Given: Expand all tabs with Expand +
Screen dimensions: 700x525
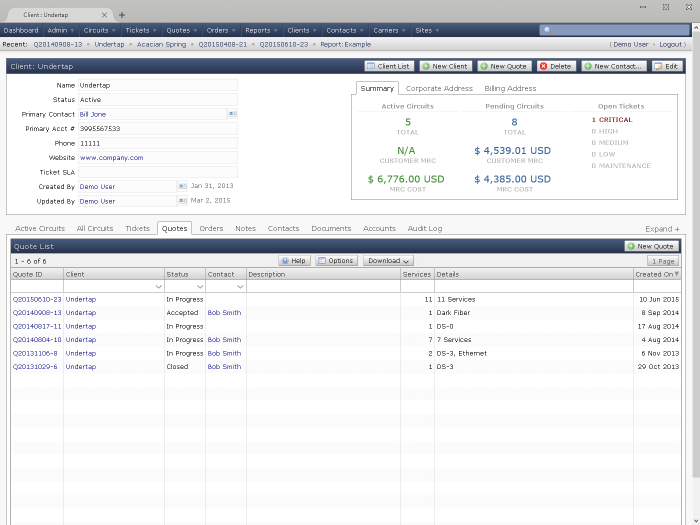Looking at the screenshot, I should pyautogui.click(x=664, y=229).
